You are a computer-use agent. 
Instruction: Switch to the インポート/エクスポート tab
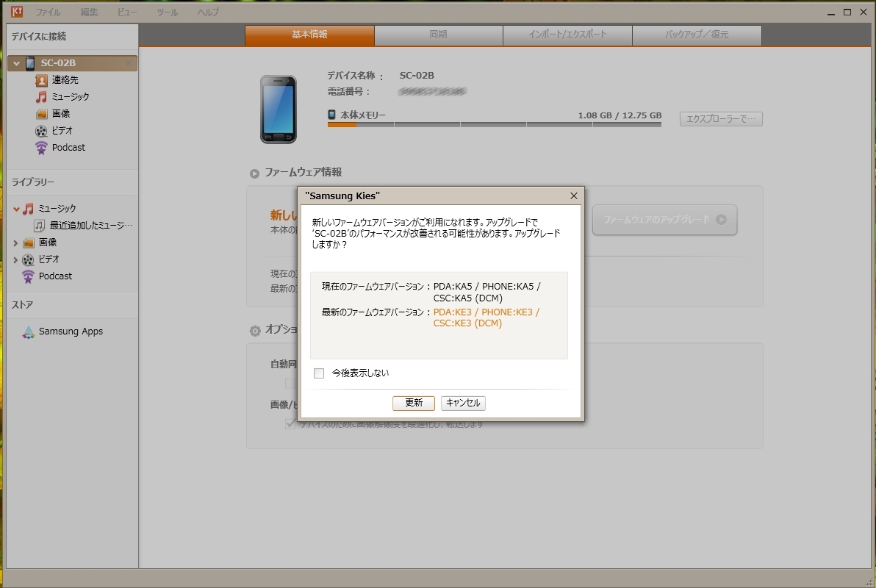pyautogui.click(x=567, y=35)
